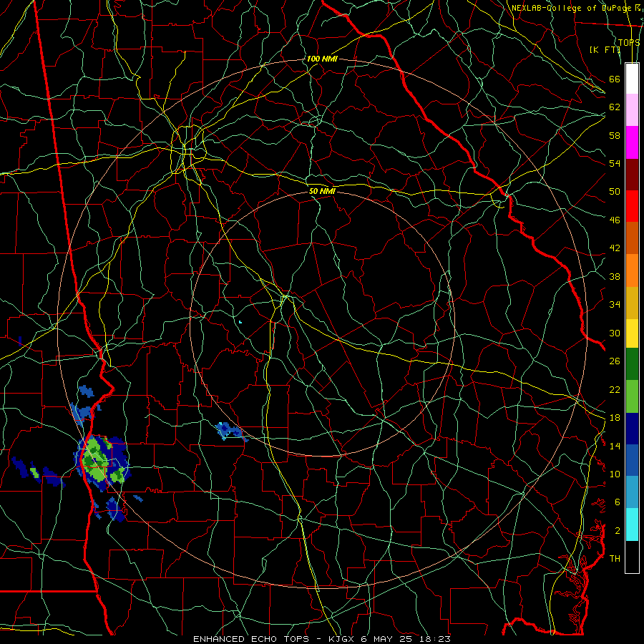Click the legend value 46
Screen dimensions: 644x644
pyautogui.click(x=615, y=220)
